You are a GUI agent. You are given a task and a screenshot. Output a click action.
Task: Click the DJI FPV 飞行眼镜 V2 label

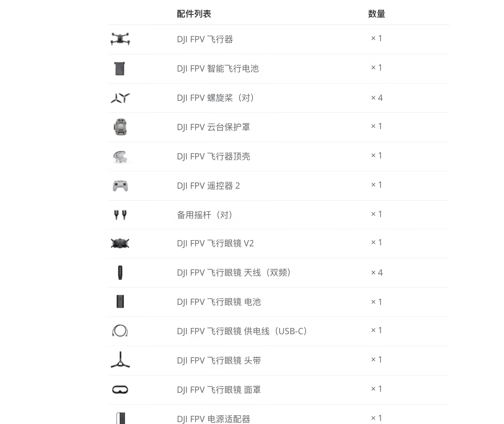[x=215, y=243]
